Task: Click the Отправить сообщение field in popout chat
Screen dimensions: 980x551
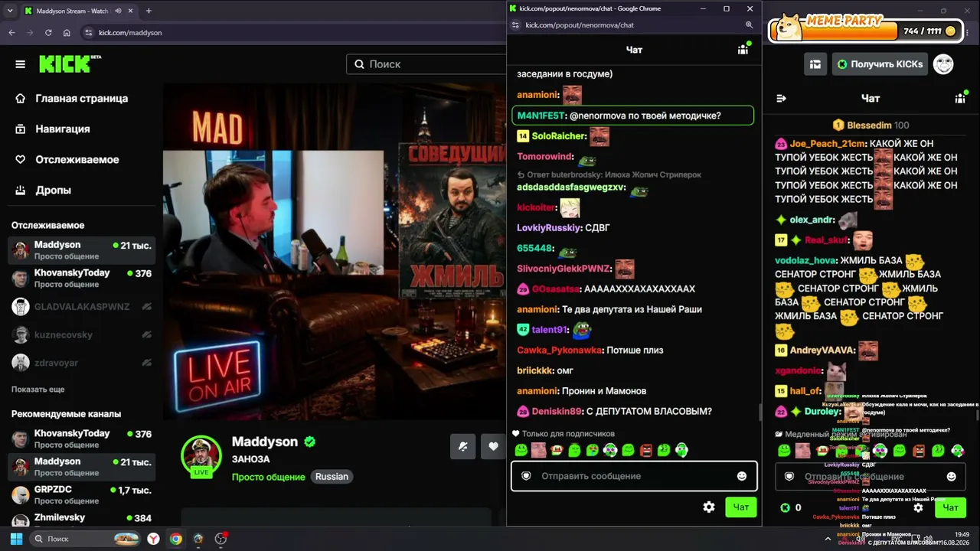Action: 634,476
